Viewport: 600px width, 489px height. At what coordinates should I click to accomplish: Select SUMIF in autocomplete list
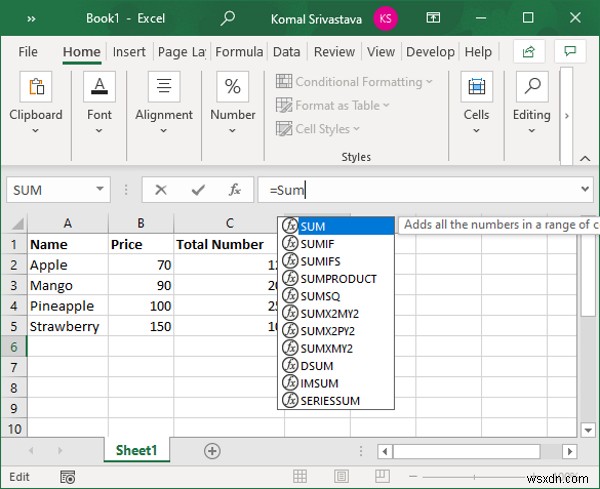pyautogui.click(x=336, y=244)
